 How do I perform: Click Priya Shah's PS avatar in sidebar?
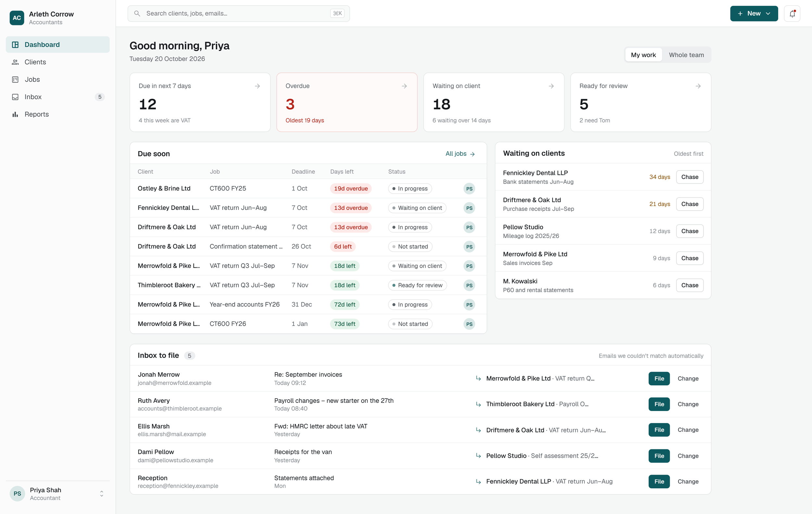[17, 494]
